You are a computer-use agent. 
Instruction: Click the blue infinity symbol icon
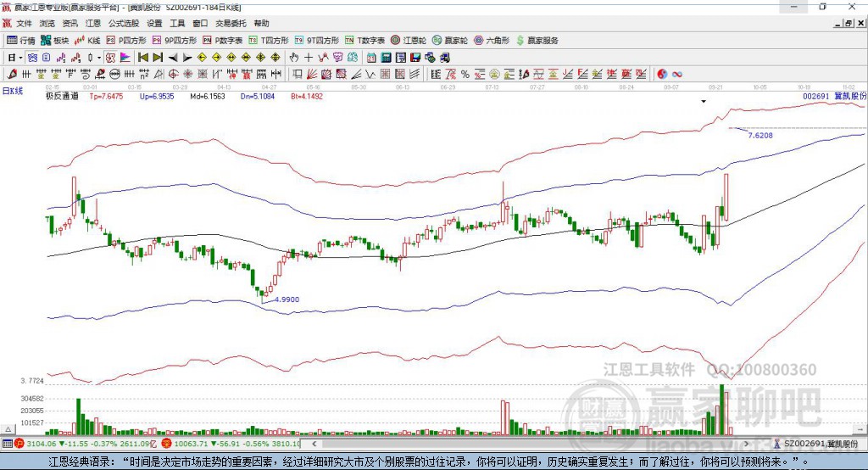(x=677, y=75)
